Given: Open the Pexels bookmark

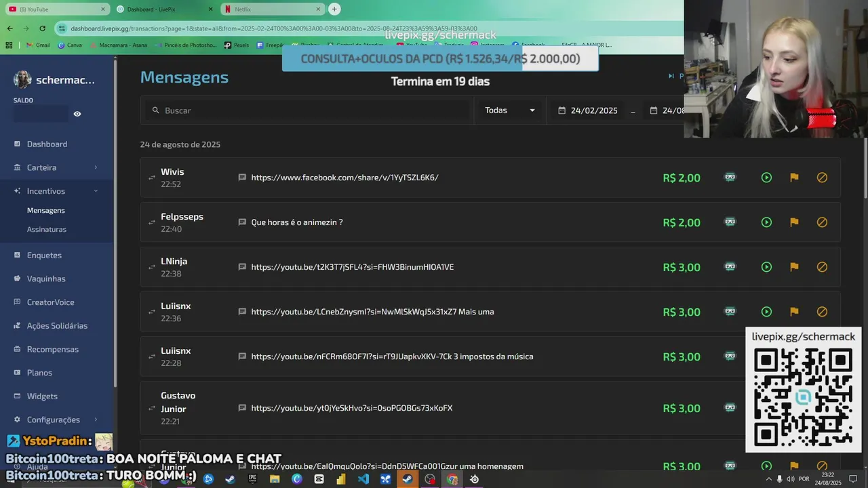Looking at the screenshot, I should (237, 45).
